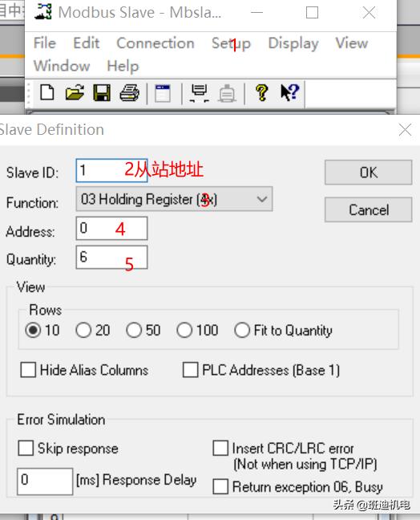The width and height of the screenshot is (420, 520).
Task: Select the 20 rows radio button
Action: 83,330
